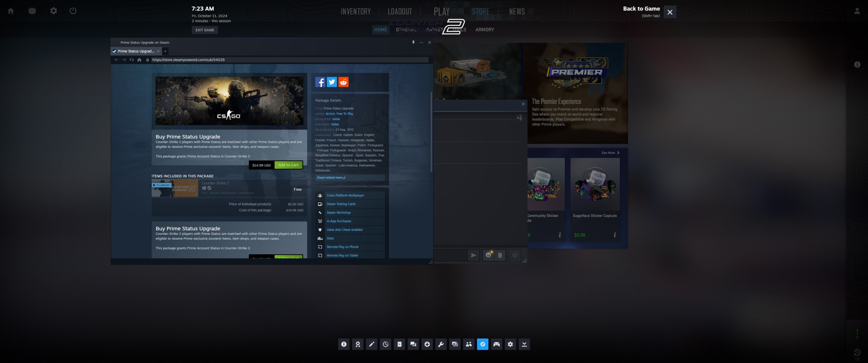Go to Steam home icon at top left

pyautogui.click(x=11, y=11)
